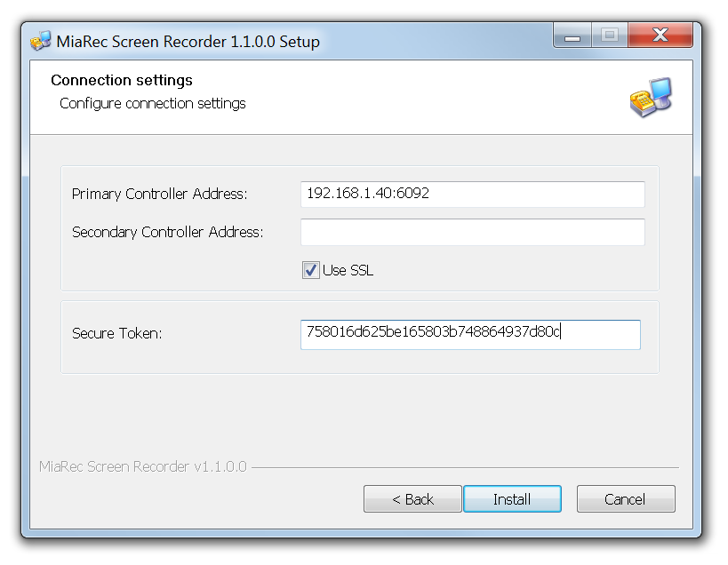728x565 pixels.
Task: Click inside the Primary Controller Address field
Action: 472,194
